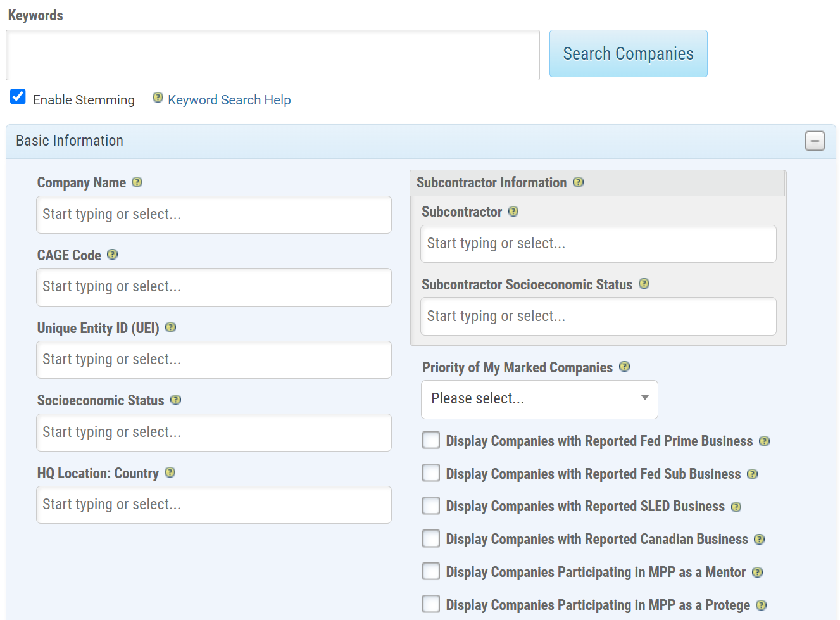Click the Keywords text input box
Viewport: 840px width, 620px height.
click(x=272, y=55)
